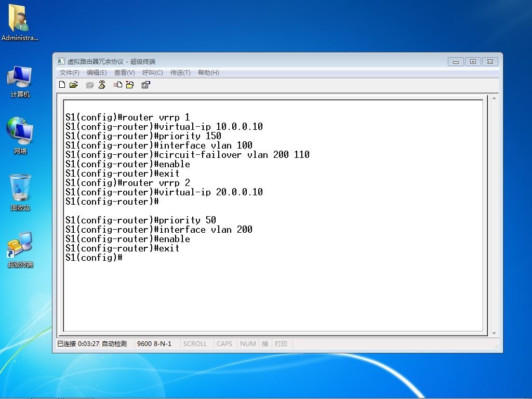
Task: Click scrollbar down arrow in terminal
Action: pos(494,334)
